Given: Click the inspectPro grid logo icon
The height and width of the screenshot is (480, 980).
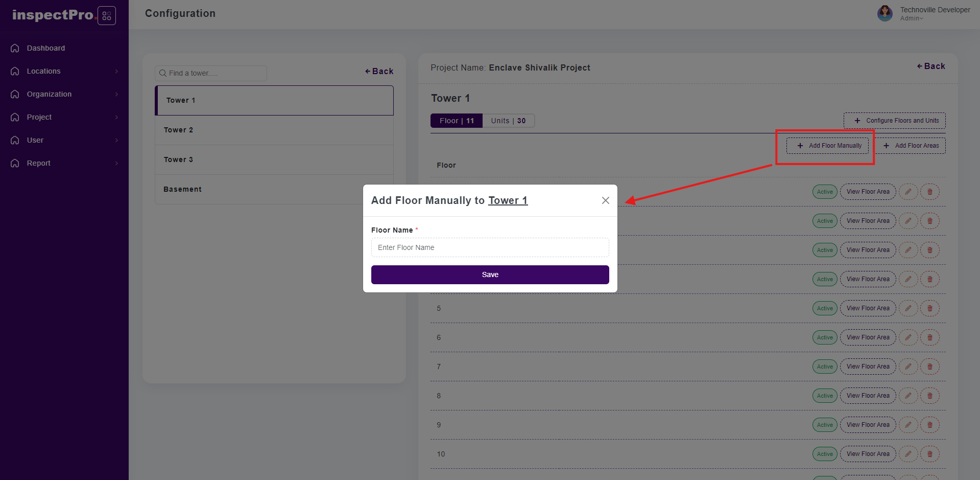Looking at the screenshot, I should [x=106, y=16].
